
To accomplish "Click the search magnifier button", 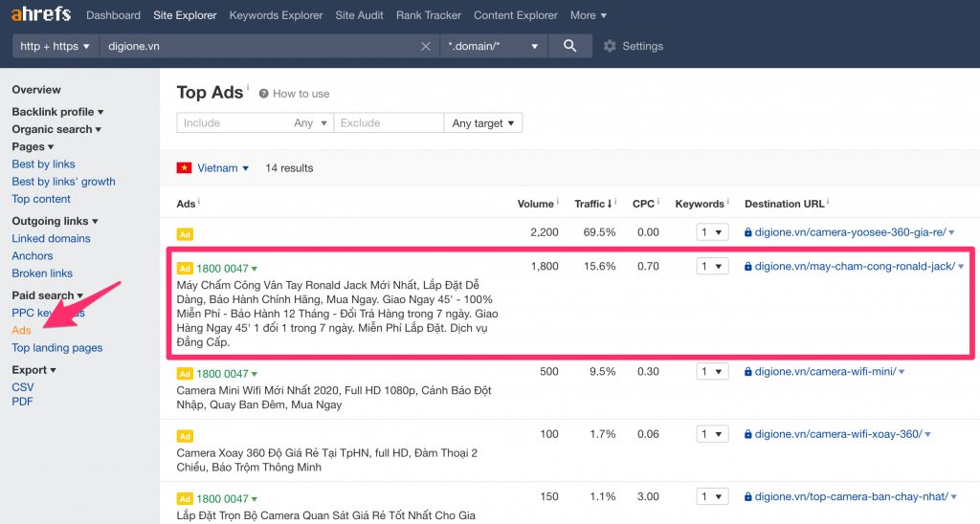I will click(570, 46).
